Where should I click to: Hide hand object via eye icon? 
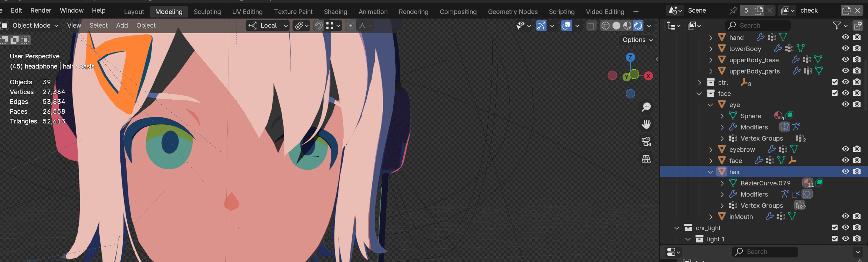[846, 37]
